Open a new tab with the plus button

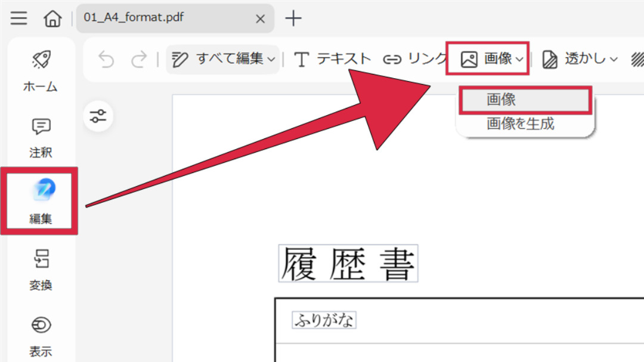(x=293, y=18)
